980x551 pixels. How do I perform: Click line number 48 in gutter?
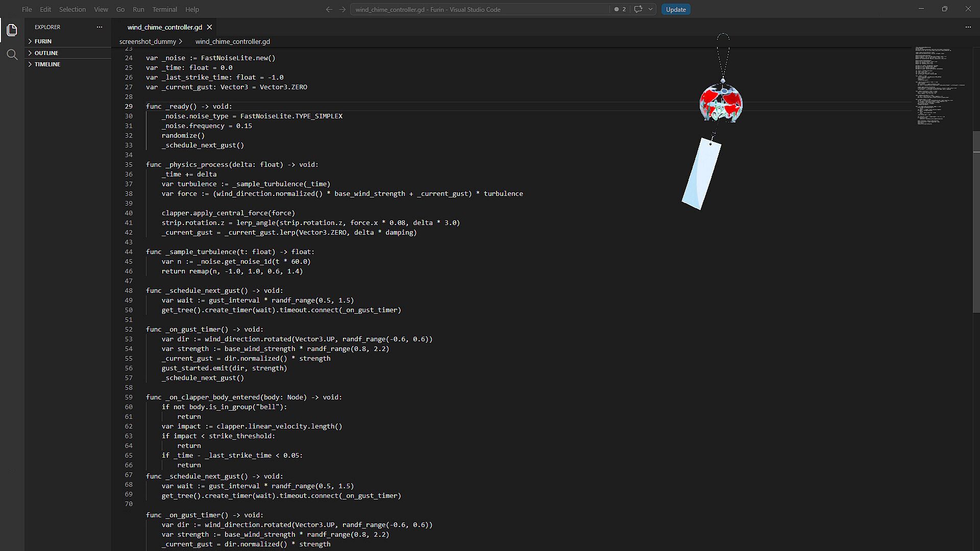(129, 290)
